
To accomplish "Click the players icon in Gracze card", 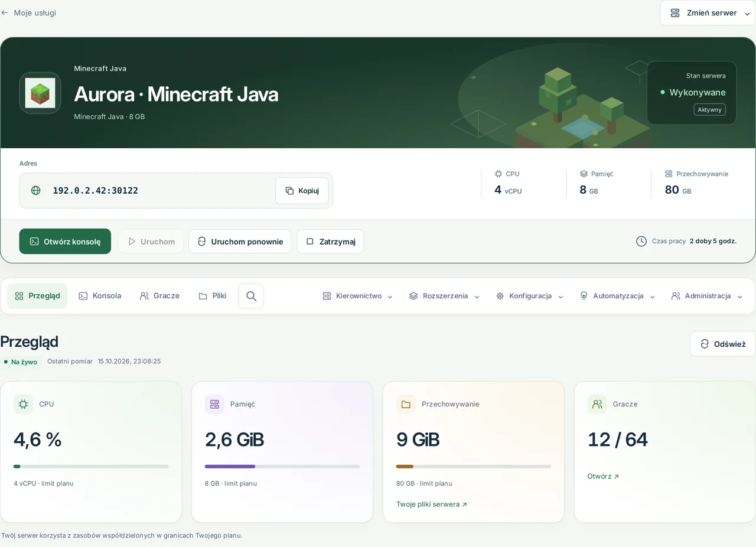I will (597, 404).
